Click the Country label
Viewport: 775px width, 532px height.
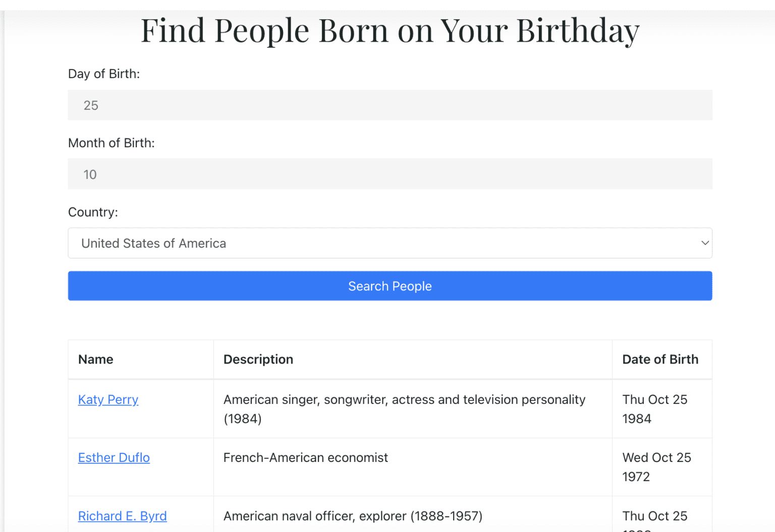[x=93, y=212]
